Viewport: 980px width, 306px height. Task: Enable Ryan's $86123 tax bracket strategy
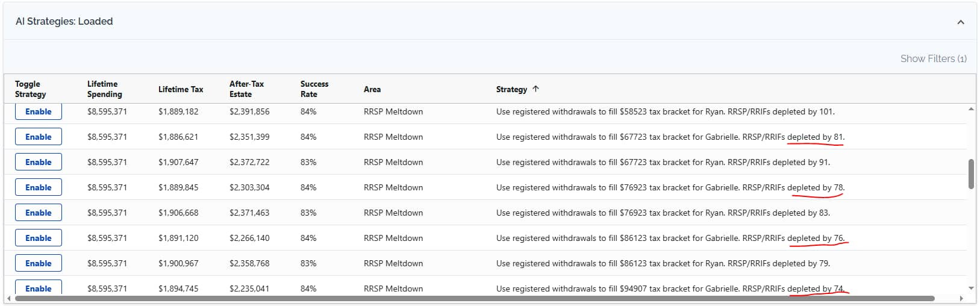(39, 263)
